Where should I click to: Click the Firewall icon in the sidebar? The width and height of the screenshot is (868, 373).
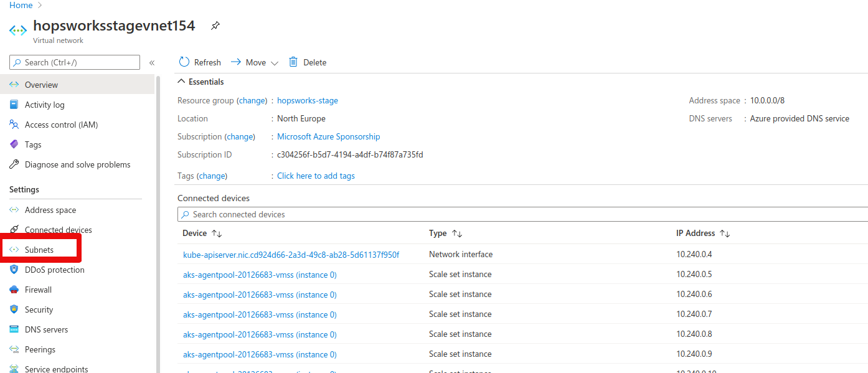pos(14,290)
